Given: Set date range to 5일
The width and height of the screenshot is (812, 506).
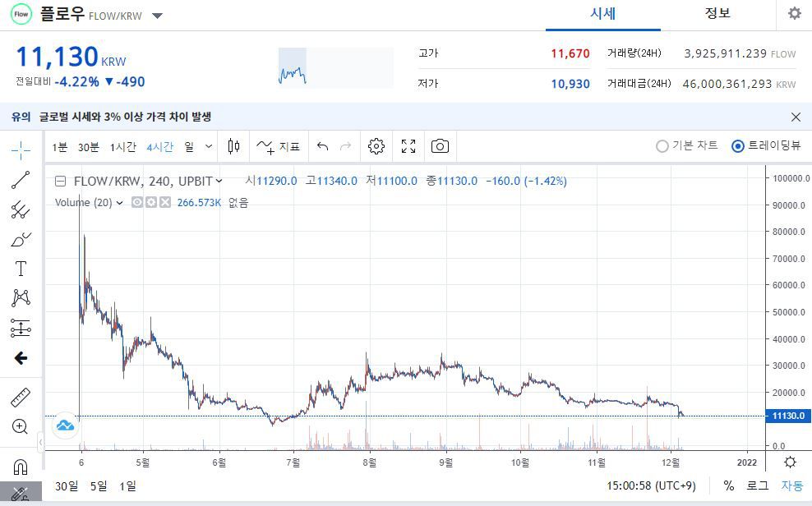Looking at the screenshot, I should coord(99,486).
